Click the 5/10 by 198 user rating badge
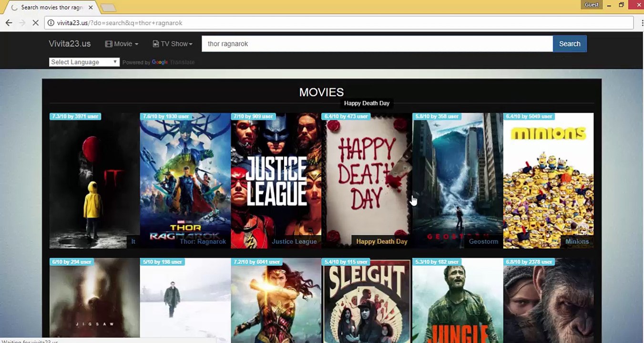Screen dimensions: 644x343 [163, 262]
